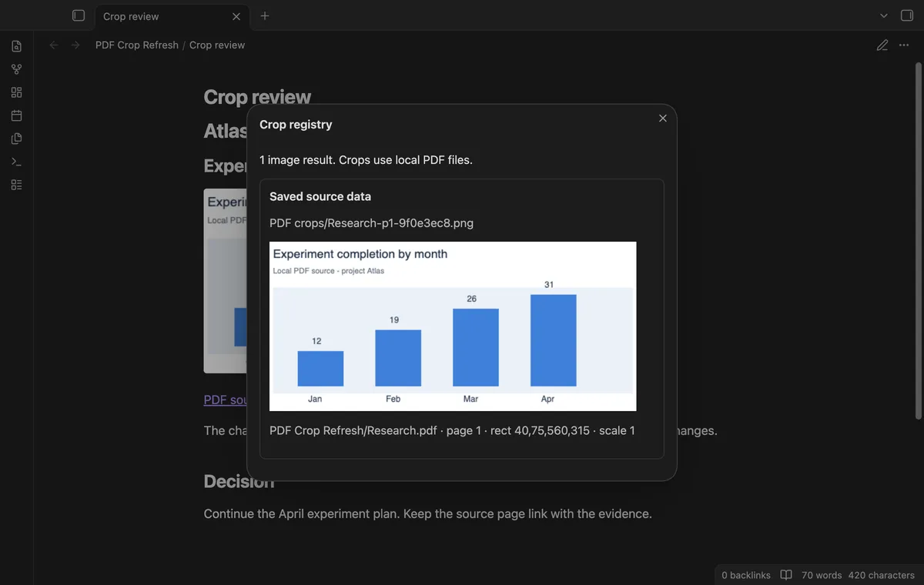Open a new tab with plus icon
This screenshot has height=585, width=924.
tap(265, 15)
